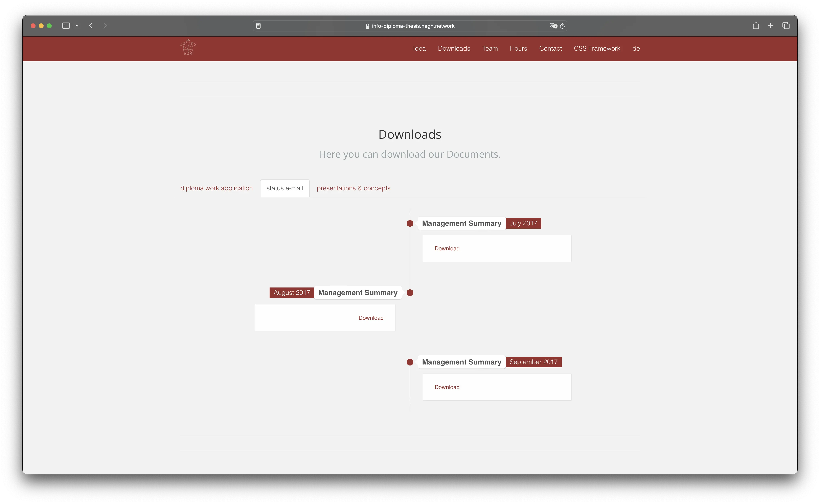Click the Share icon in toolbar
820x504 pixels.
point(756,26)
